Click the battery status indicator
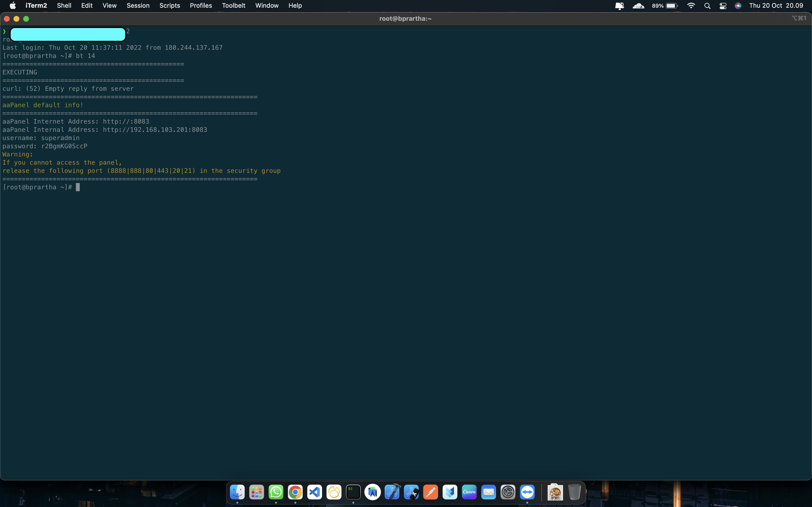Screen dimensions: 812x507 [x=665, y=6]
